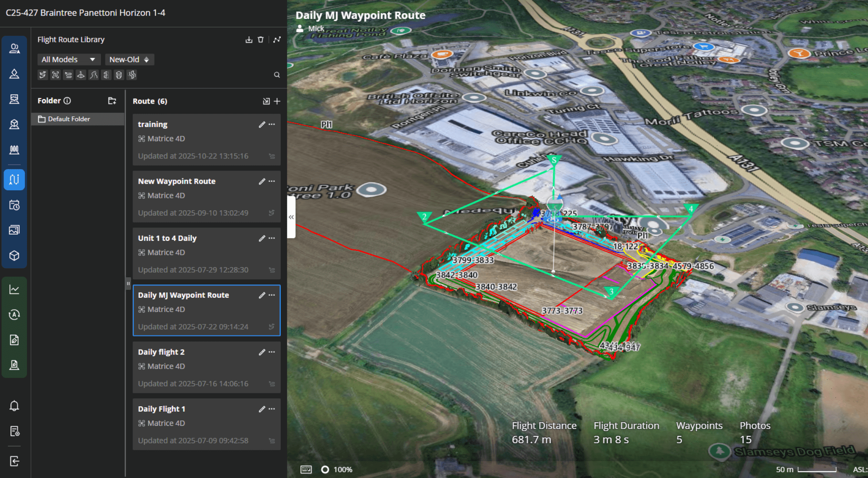Download routes in Flight Route Library
Screen dimensions: 868x478
(249, 40)
